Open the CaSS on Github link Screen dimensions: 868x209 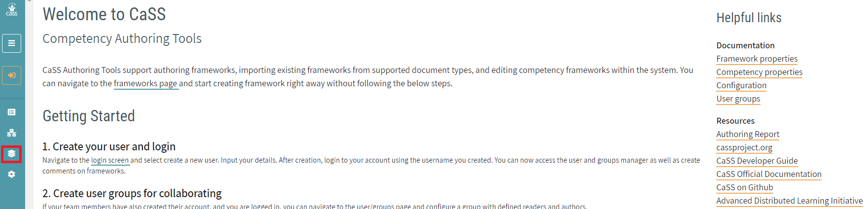(x=744, y=187)
